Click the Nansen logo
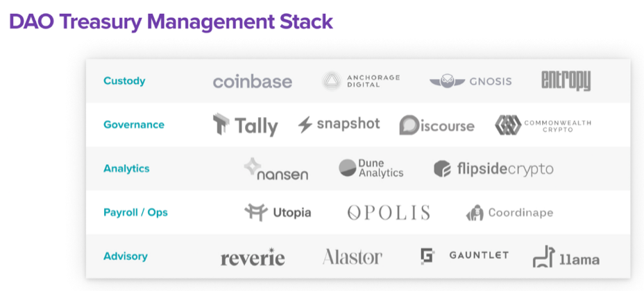 point(276,169)
